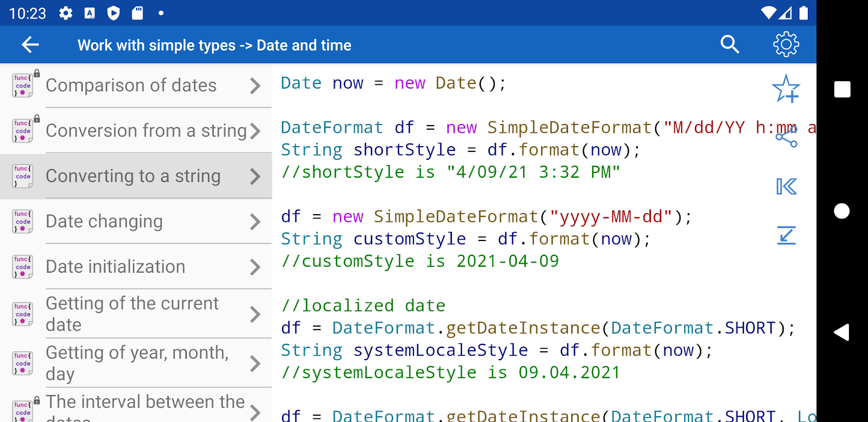Expand the Comparison of dates chevron
This screenshot has width=868, height=422.
point(256,86)
